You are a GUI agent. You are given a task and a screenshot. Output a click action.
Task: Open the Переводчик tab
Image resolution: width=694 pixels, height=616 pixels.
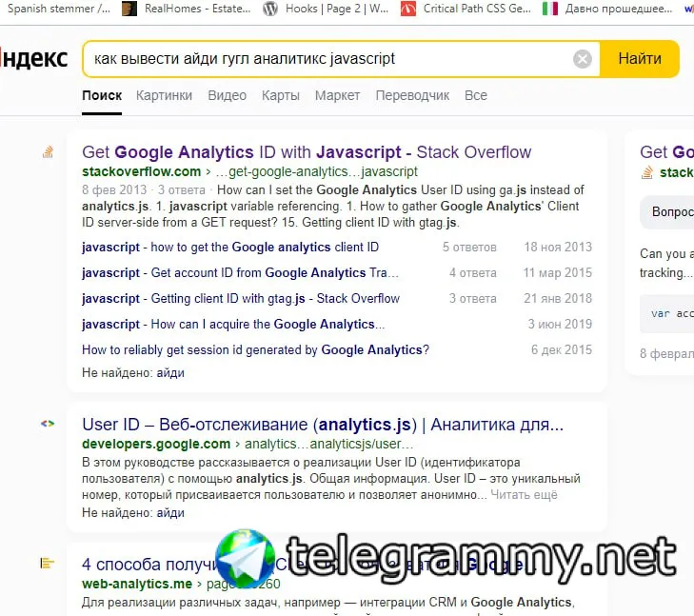tap(412, 95)
